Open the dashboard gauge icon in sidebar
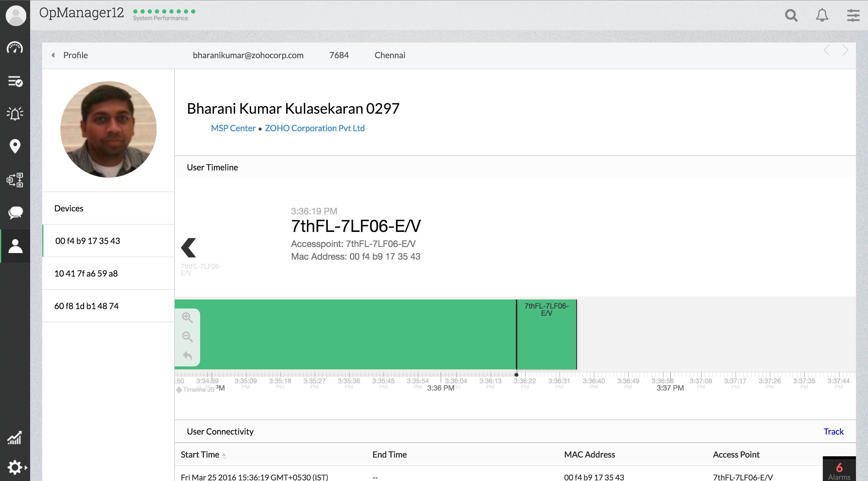868x481 pixels. click(15, 48)
